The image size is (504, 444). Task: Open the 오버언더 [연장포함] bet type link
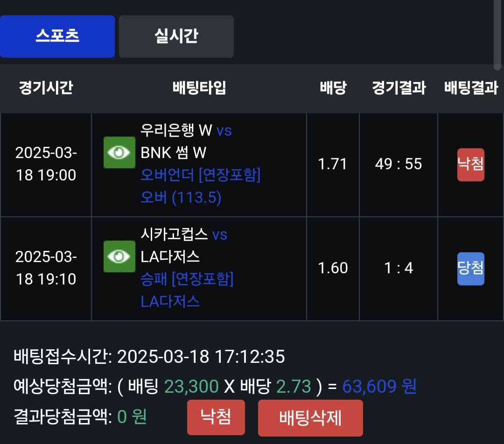tap(201, 175)
